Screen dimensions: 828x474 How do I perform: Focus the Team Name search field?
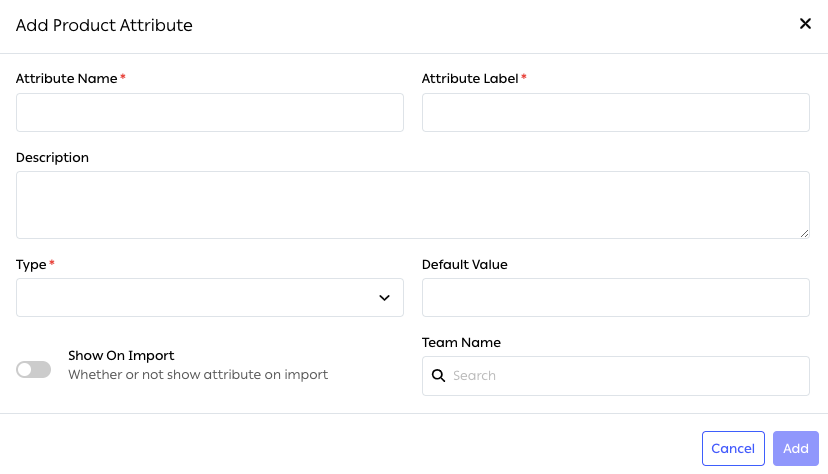pos(625,376)
